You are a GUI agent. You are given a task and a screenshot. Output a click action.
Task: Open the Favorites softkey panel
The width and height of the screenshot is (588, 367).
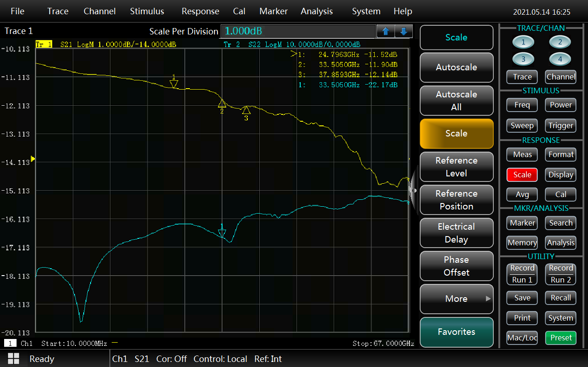click(456, 332)
